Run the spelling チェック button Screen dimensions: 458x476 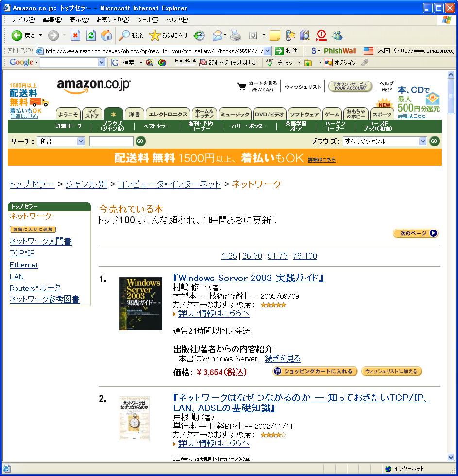280,63
